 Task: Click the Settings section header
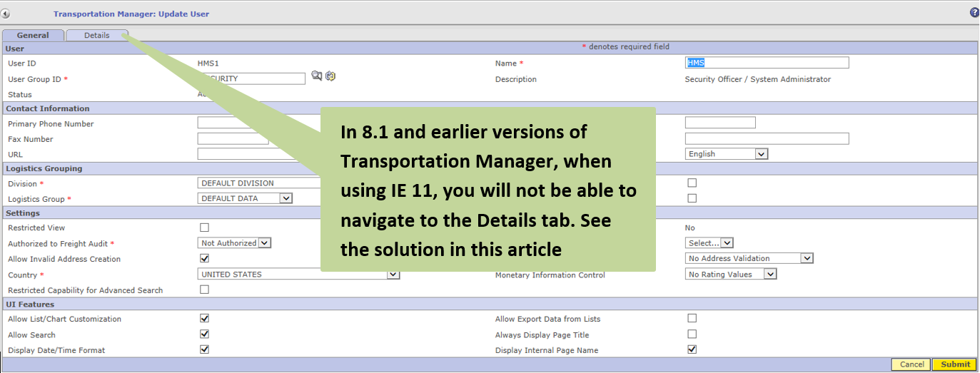(23, 213)
